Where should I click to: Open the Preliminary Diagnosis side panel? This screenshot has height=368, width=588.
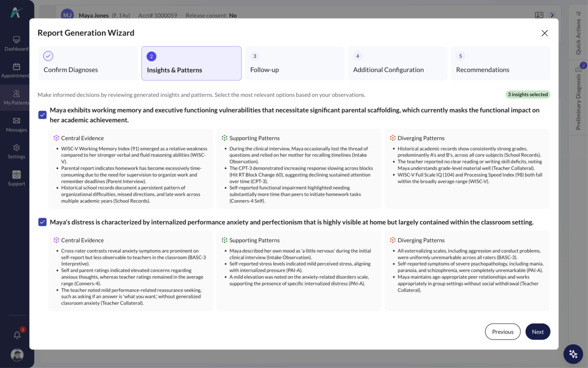(578, 99)
